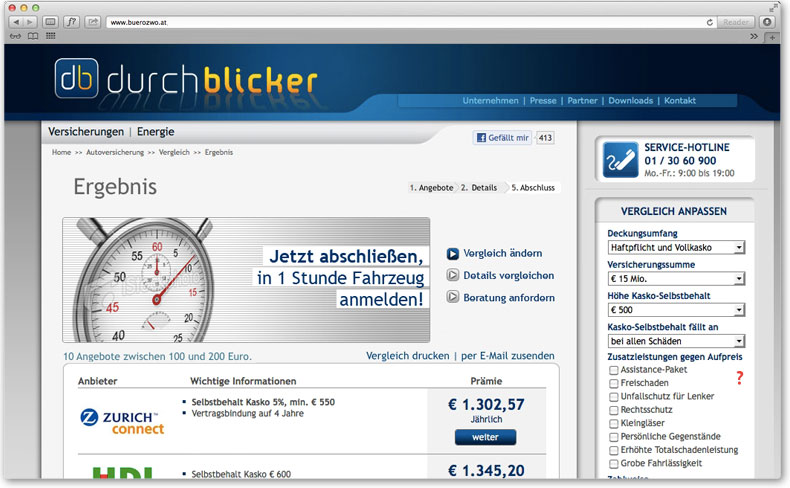Go to Home breadcrumb
The image size is (790, 488).
tap(61, 152)
